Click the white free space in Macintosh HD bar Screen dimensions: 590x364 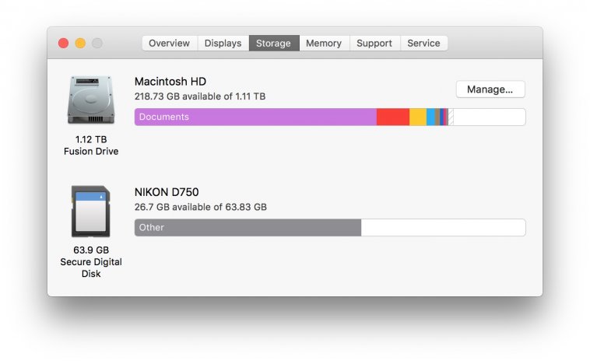pos(489,117)
